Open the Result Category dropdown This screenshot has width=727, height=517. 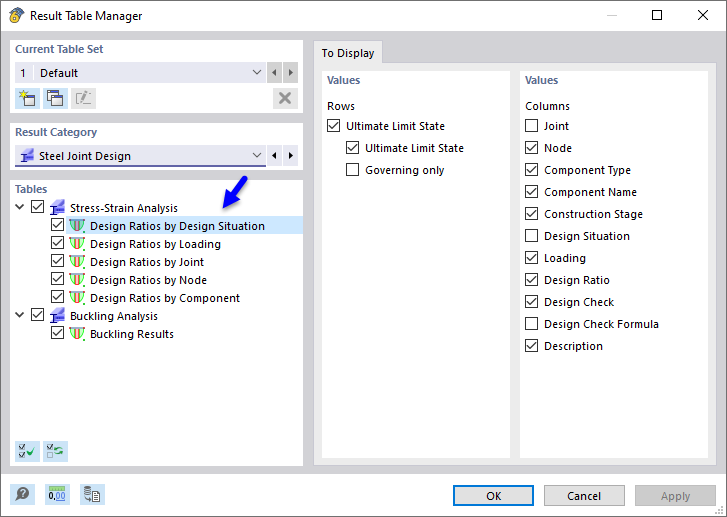257,156
